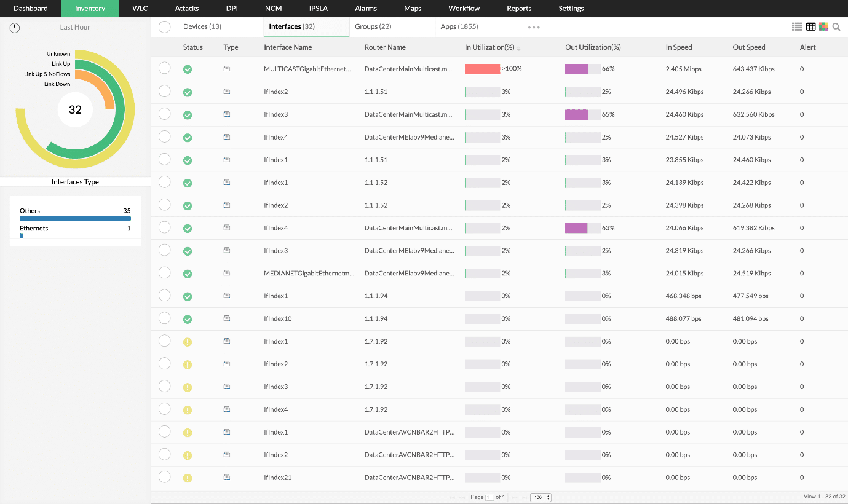Sort by In Utilization(%) column arrow
Image resolution: width=848 pixels, height=504 pixels.
[x=518, y=48]
